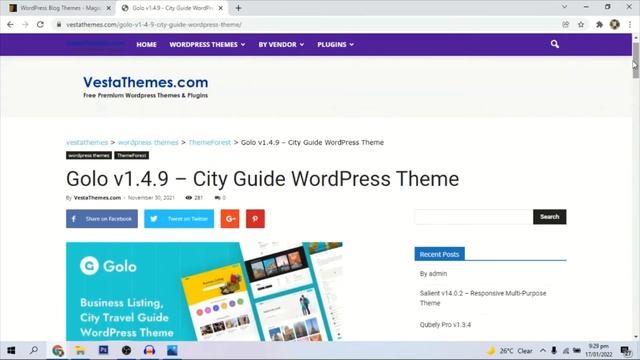Click the Golo theme preview image
This screenshot has width=640, height=360.
[x=204, y=291]
